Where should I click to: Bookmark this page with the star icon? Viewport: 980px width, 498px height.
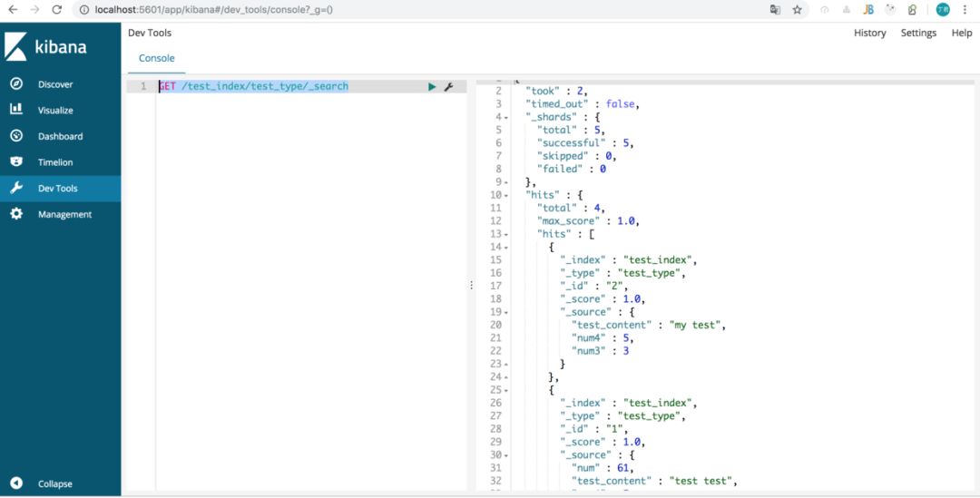798,9
